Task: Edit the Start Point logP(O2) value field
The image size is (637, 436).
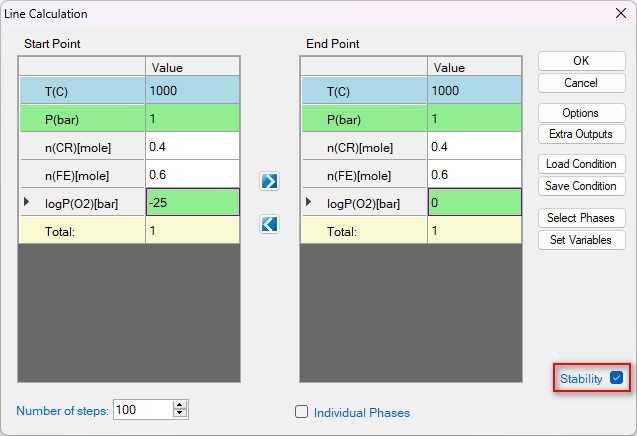Action: 192,203
